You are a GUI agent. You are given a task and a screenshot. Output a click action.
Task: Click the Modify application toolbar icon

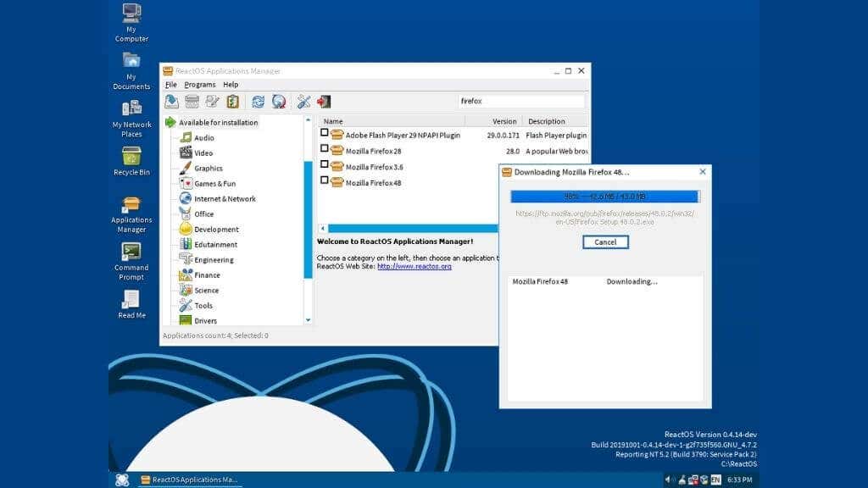[212, 101]
